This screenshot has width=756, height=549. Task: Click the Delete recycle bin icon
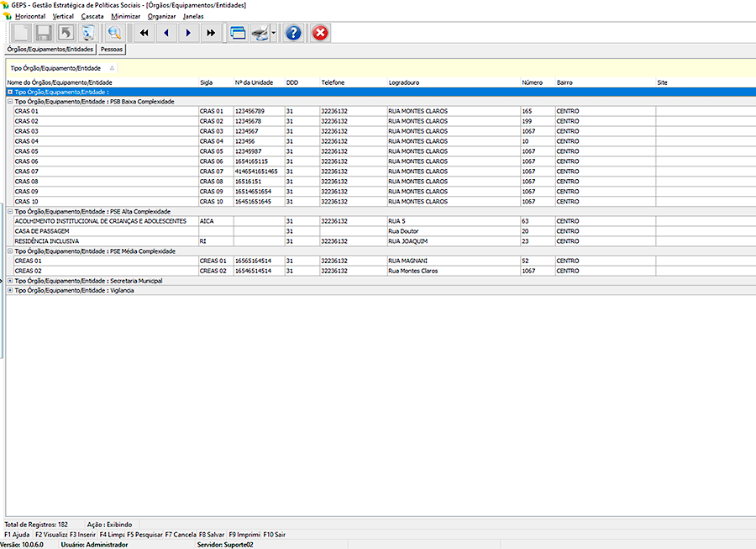88,33
